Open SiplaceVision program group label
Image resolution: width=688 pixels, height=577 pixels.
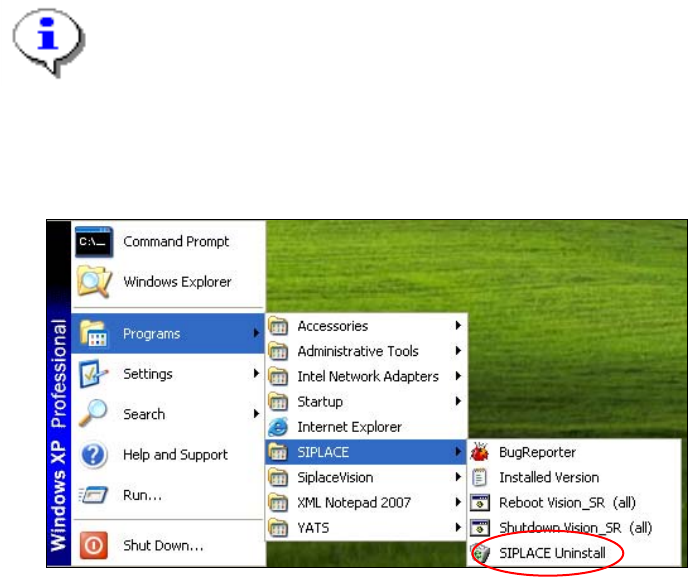[x=335, y=477]
